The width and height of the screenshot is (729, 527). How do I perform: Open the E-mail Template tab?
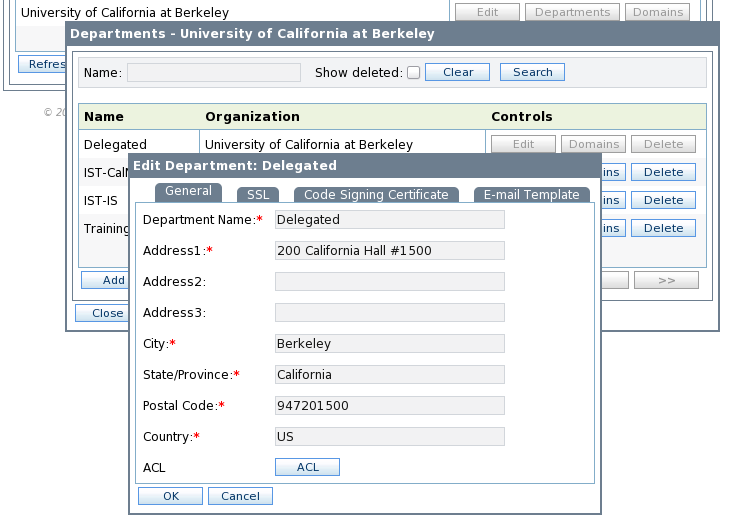[531, 195]
